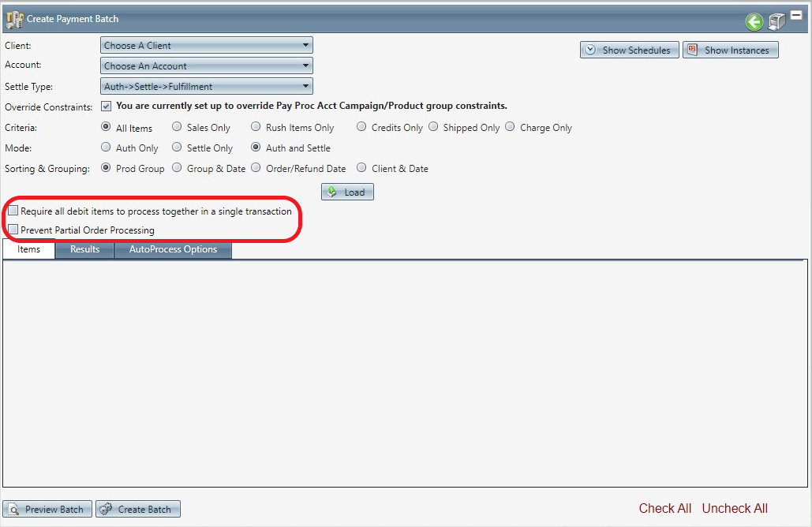Viewport: 812px width, 527px height.
Task: Open the Choose A Client dropdown
Action: [x=206, y=45]
